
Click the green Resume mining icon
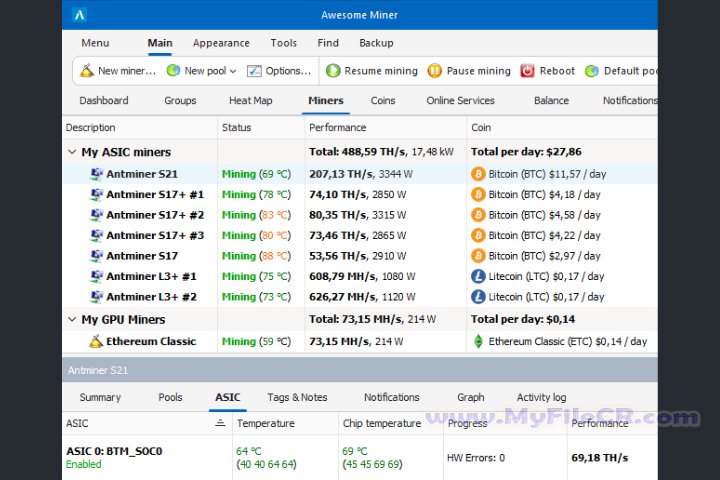[333, 71]
